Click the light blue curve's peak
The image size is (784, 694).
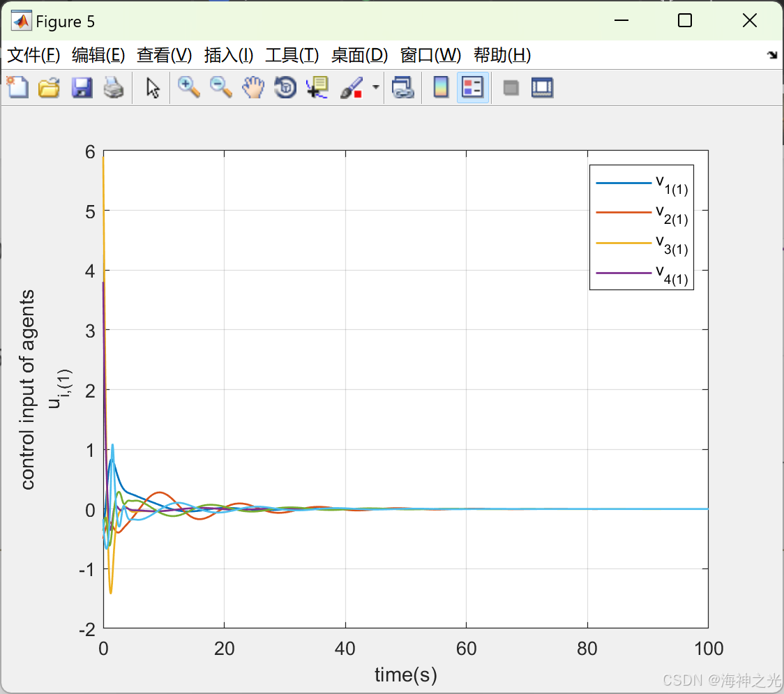(112, 445)
